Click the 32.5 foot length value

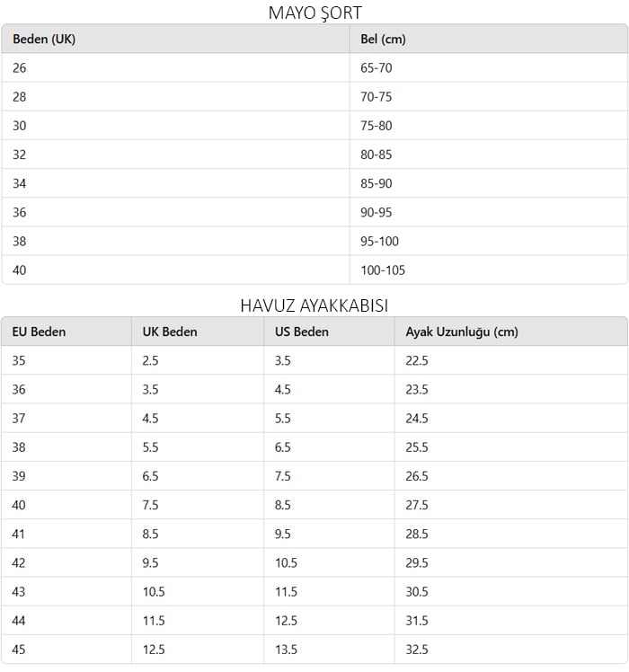417,649
